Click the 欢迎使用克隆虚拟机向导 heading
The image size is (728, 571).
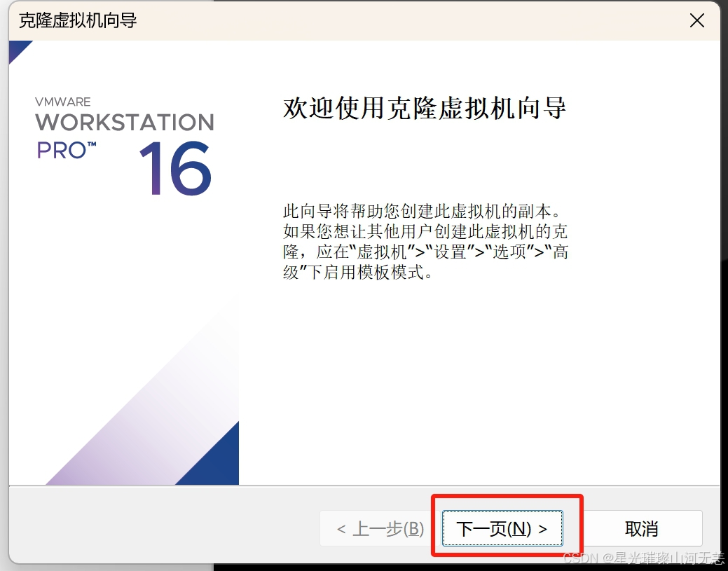click(x=425, y=108)
